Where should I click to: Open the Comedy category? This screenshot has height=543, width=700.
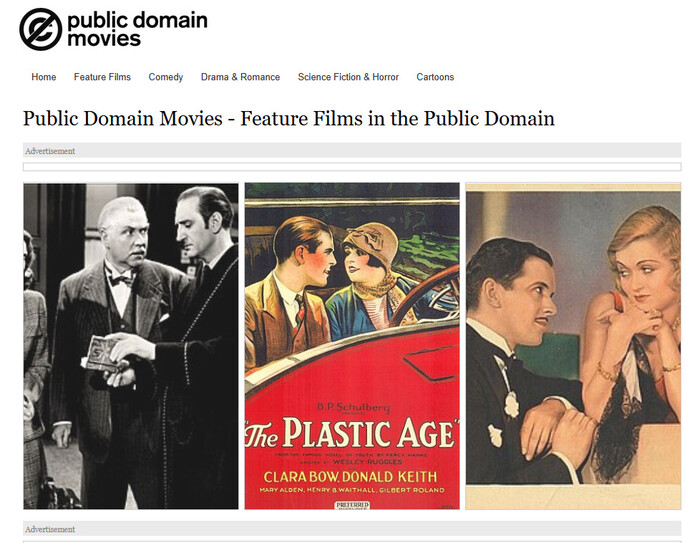click(166, 77)
